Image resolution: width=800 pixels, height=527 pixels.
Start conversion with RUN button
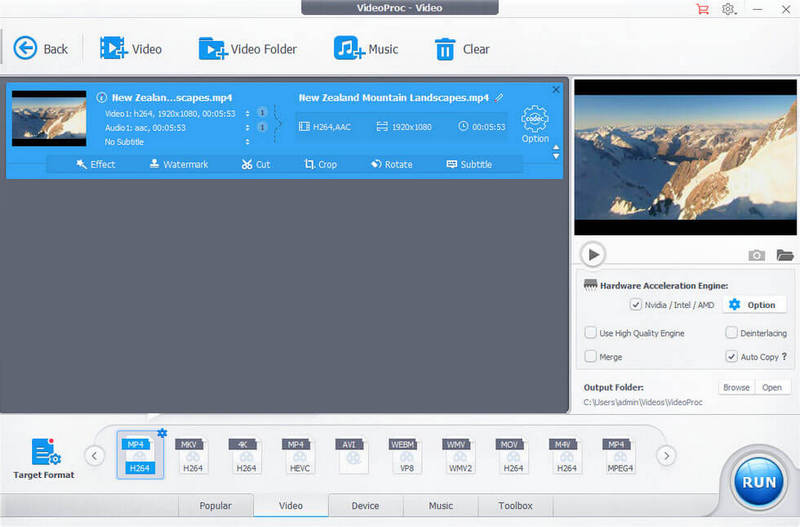759,482
